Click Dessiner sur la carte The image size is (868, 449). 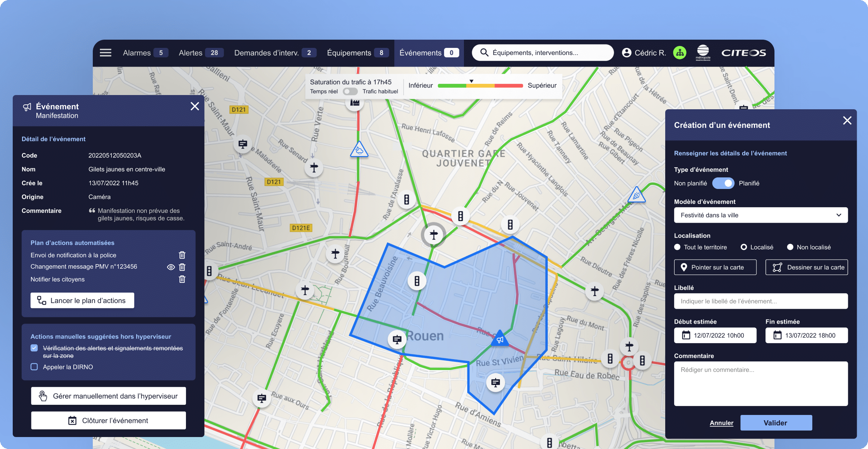coord(807,267)
